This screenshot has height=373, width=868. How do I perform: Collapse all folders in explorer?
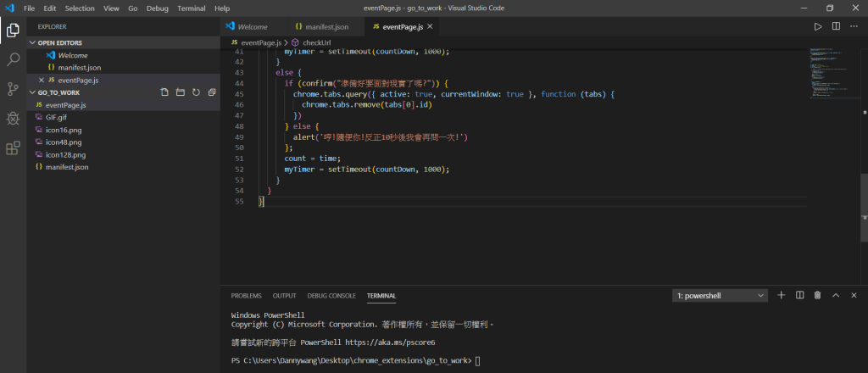pyautogui.click(x=210, y=92)
